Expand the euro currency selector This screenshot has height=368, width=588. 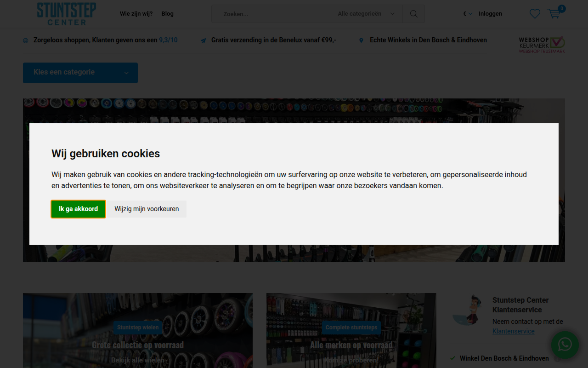coord(468,14)
